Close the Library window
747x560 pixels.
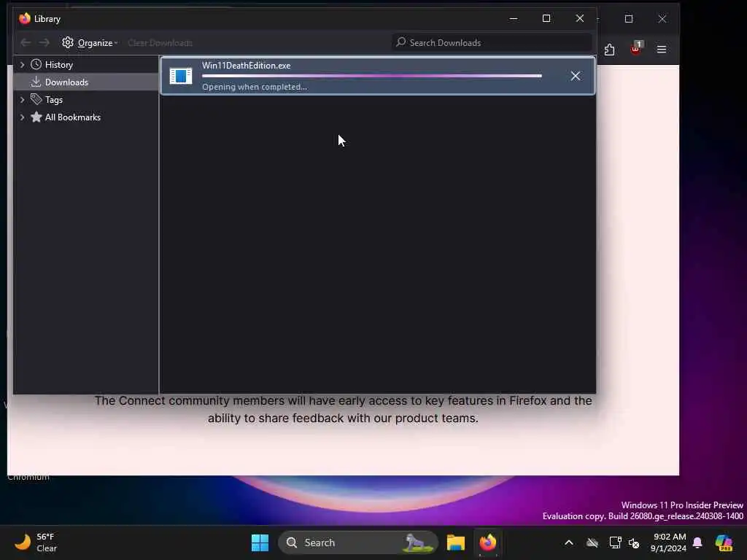click(580, 18)
